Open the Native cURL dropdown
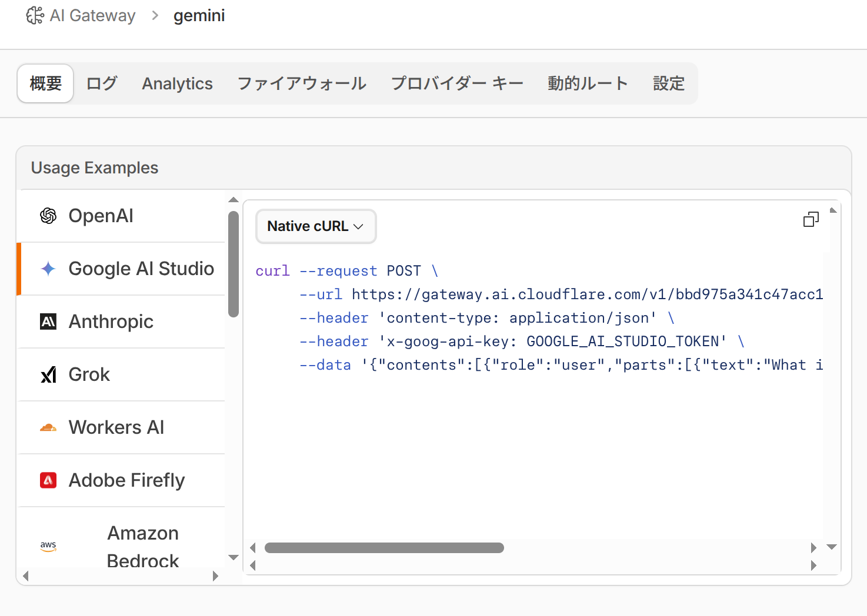The image size is (867, 616). coord(315,226)
